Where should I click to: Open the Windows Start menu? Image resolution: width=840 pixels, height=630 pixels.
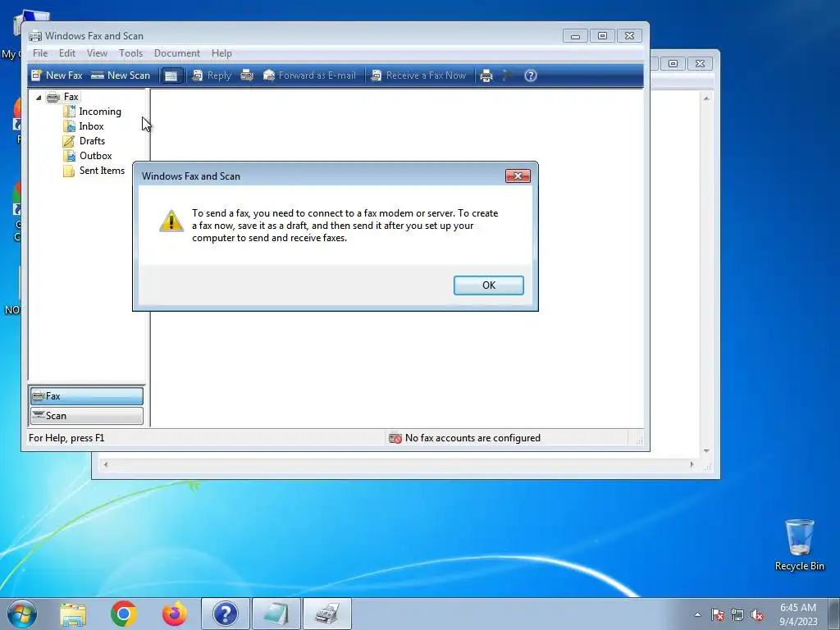tap(22, 614)
